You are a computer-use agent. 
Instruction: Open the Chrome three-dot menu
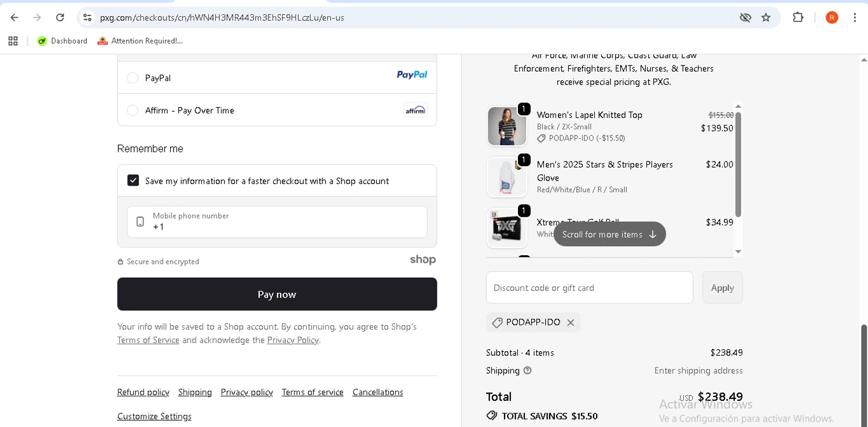(x=855, y=17)
